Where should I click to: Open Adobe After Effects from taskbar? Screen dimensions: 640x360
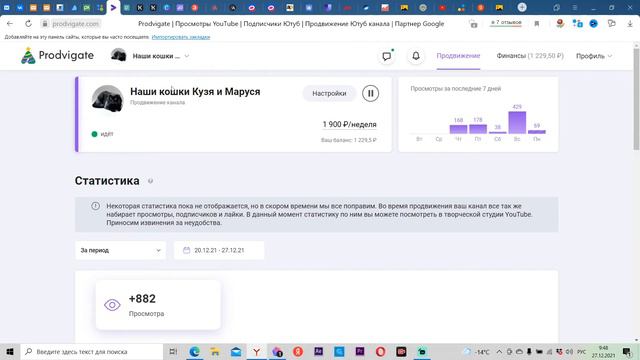[318, 351]
